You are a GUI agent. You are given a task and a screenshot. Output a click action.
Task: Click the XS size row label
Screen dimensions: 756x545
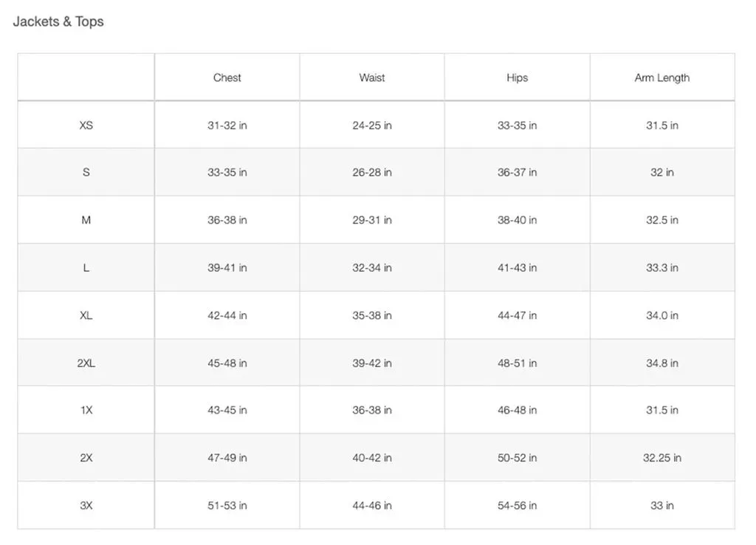click(x=86, y=126)
